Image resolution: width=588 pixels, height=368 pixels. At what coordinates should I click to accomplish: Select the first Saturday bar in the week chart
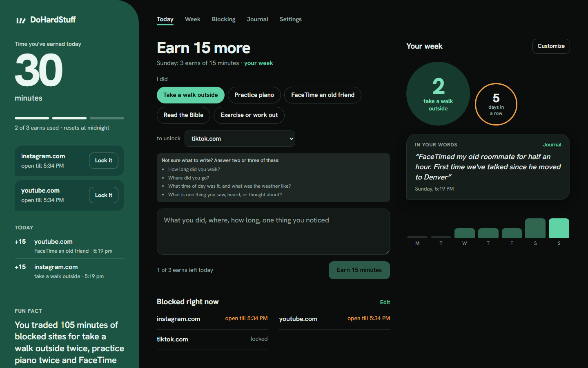click(535, 228)
